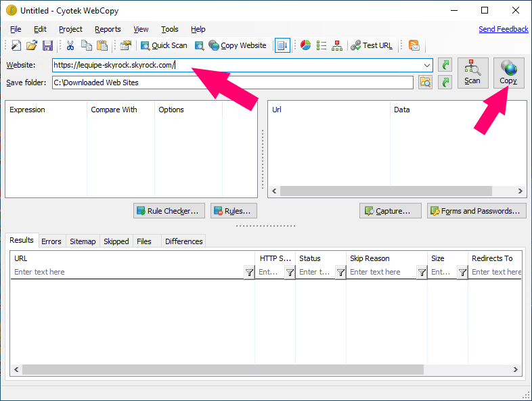The width and height of the screenshot is (532, 401).
Task: Click the Paste clipboard icon
Action: pos(102,45)
